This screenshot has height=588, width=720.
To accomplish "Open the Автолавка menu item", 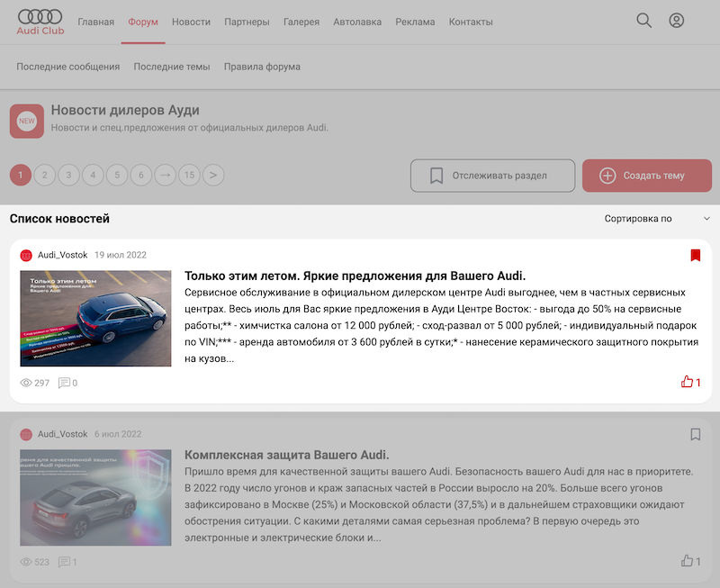I will [357, 22].
